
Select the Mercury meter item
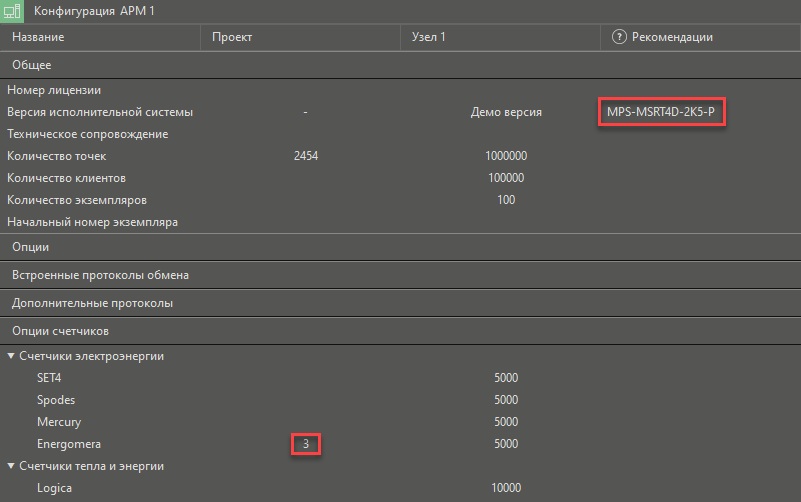pos(59,422)
